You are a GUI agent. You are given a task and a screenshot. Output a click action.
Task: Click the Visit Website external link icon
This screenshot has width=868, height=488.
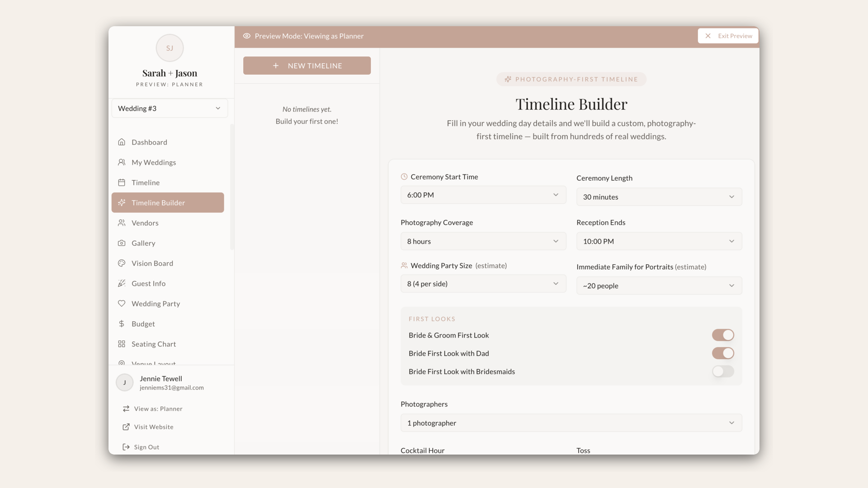pyautogui.click(x=126, y=427)
